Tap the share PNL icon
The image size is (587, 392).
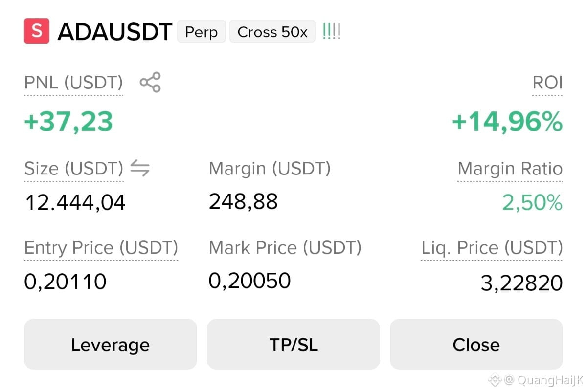coord(150,82)
